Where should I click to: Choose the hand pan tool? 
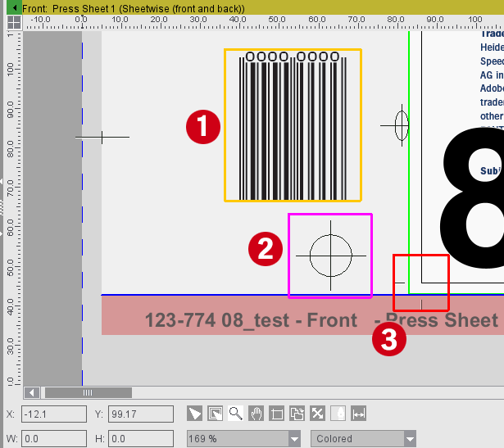coord(256,414)
